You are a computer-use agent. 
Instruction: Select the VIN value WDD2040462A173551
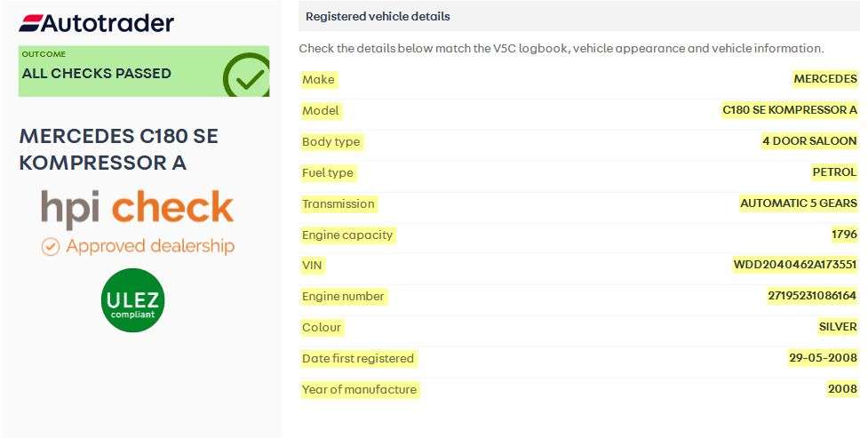click(x=795, y=265)
